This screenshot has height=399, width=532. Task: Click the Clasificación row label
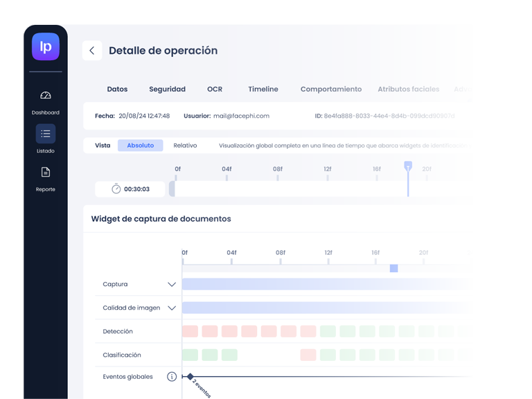(122, 355)
